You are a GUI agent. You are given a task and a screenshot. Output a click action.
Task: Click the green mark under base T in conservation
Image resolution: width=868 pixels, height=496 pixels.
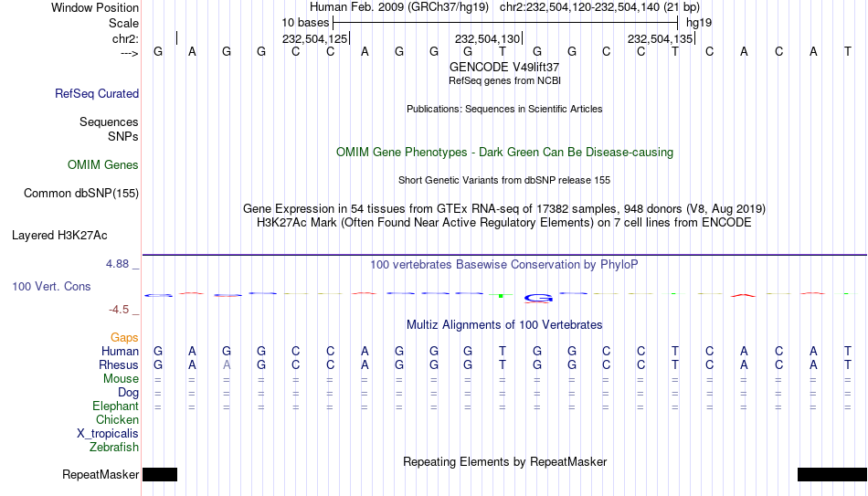click(501, 296)
